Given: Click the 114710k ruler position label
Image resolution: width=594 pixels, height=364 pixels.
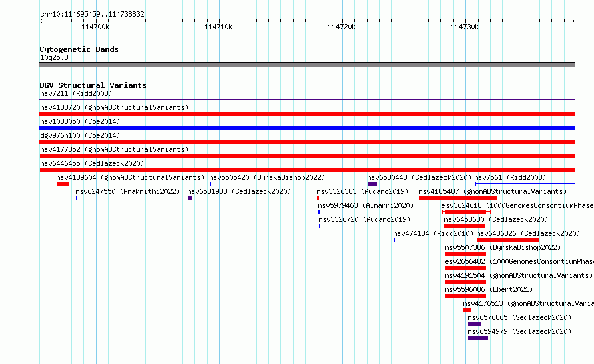Looking at the screenshot, I should tap(218, 27).
